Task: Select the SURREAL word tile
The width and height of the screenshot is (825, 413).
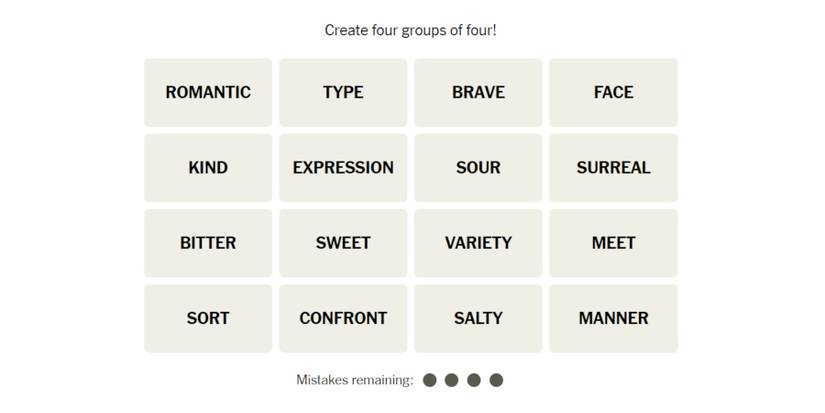Action: [x=613, y=168]
